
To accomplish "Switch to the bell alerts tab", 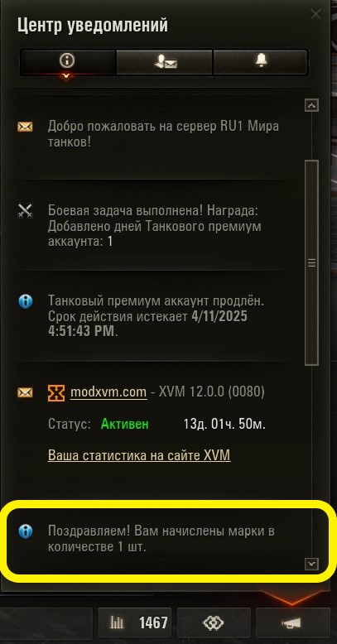I will 261,62.
